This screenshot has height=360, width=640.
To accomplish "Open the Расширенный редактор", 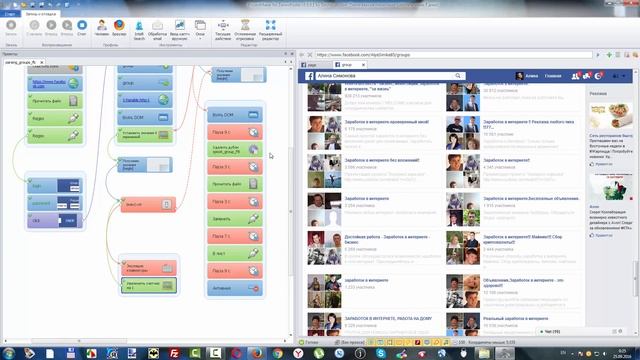I will click(x=270, y=30).
